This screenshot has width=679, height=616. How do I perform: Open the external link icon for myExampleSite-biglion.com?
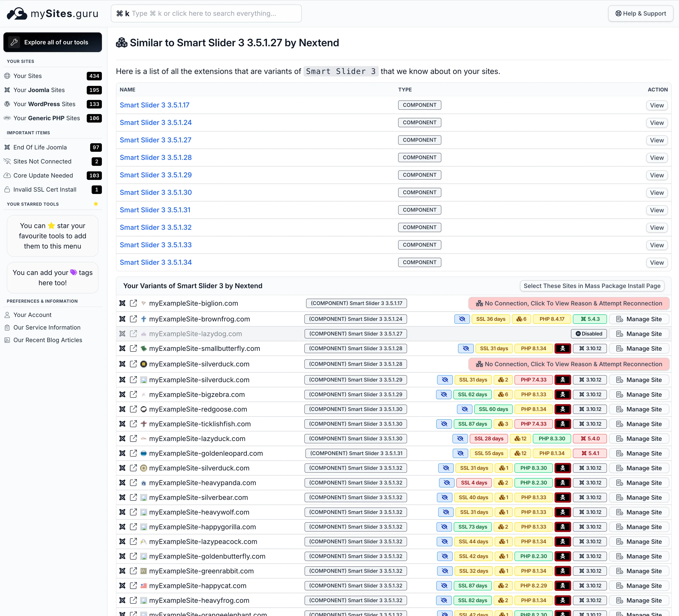click(x=133, y=303)
